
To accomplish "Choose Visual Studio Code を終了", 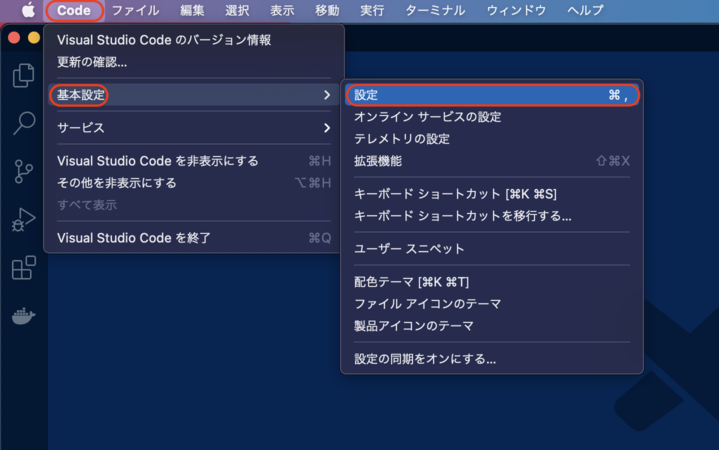I will coord(194,238).
